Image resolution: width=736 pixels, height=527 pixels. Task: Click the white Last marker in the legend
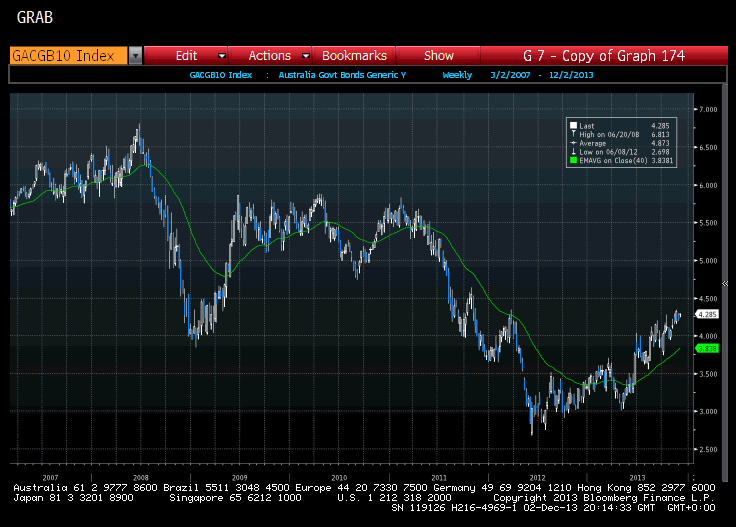coord(572,126)
